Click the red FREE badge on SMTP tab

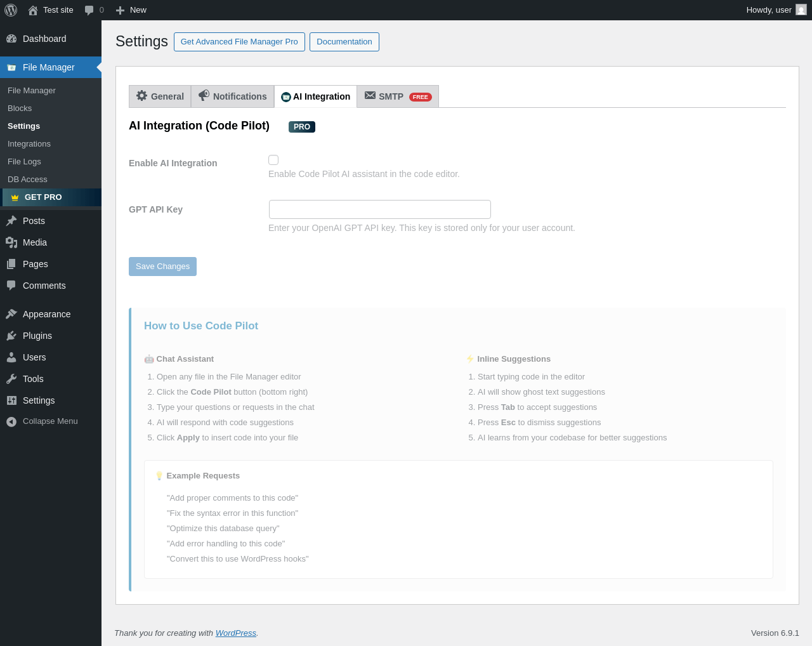tap(421, 97)
